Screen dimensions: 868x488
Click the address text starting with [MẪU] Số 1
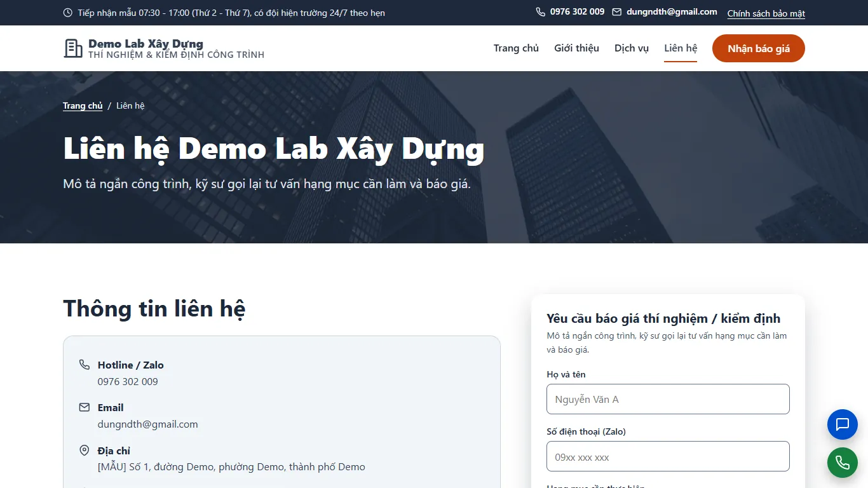pos(231,467)
